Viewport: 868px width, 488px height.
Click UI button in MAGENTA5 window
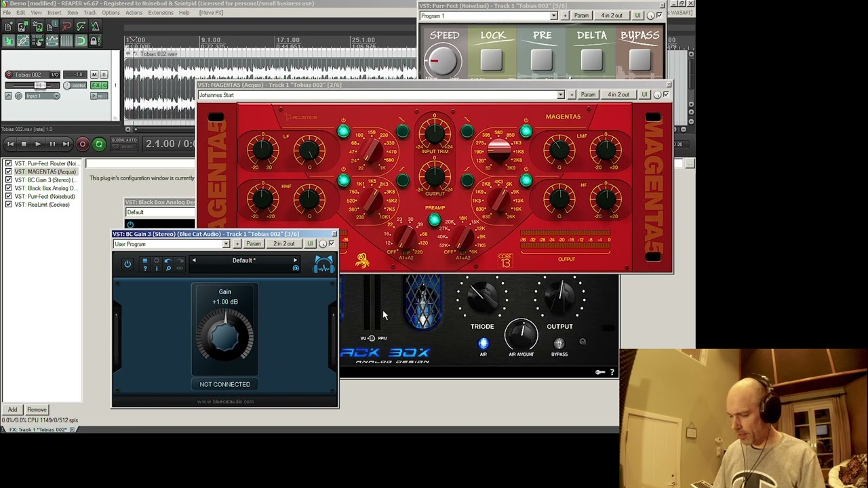click(x=644, y=95)
